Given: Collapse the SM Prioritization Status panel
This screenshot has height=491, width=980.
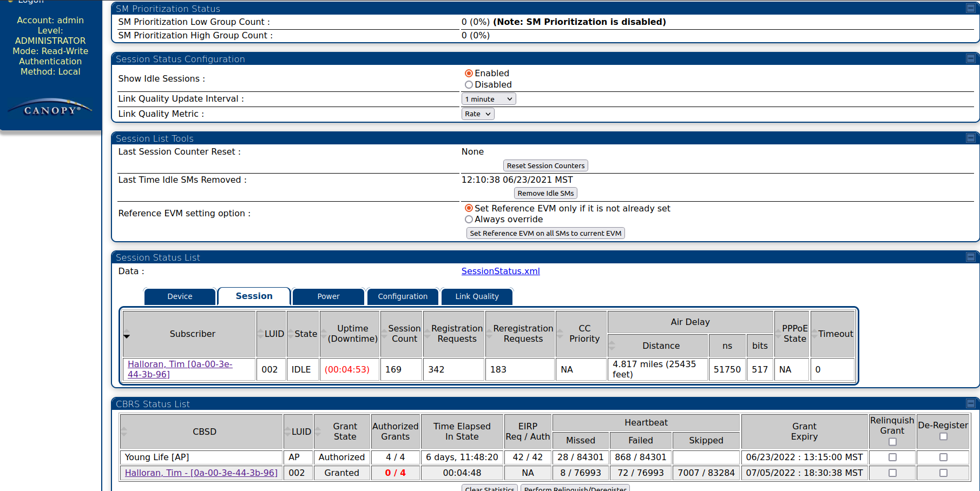Looking at the screenshot, I should pyautogui.click(x=970, y=8).
